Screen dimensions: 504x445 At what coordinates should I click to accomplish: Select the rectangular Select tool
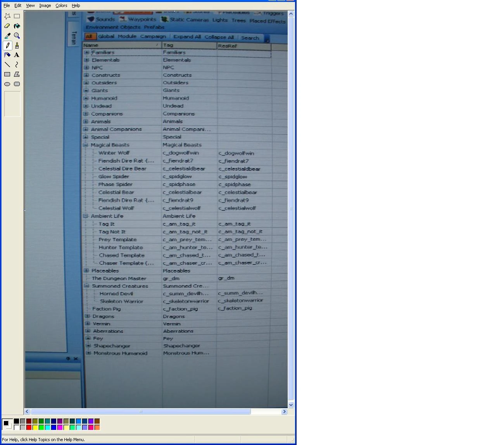click(x=17, y=16)
